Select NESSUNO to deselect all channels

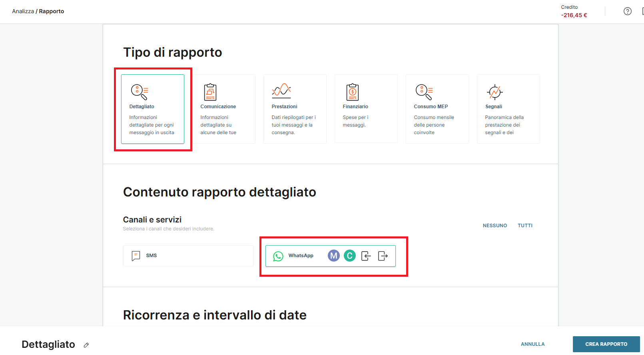pyautogui.click(x=494, y=226)
